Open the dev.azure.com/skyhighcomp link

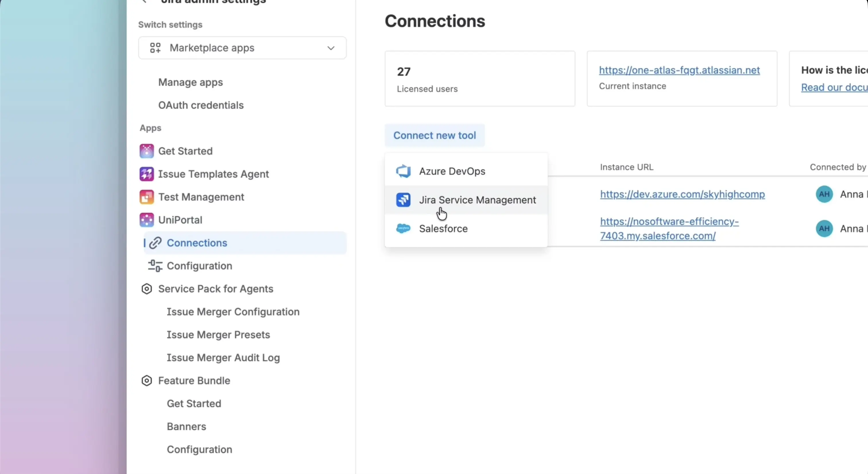pyautogui.click(x=682, y=194)
